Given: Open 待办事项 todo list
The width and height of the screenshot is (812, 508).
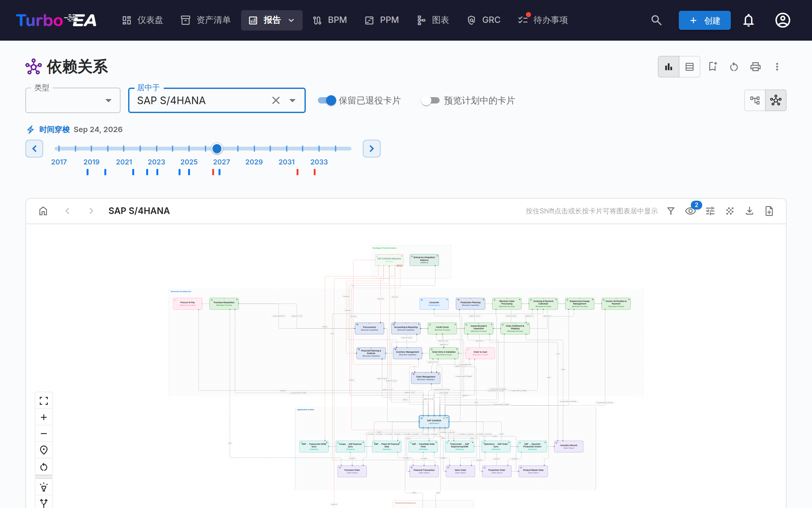Looking at the screenshot, I should click(543, 20).
